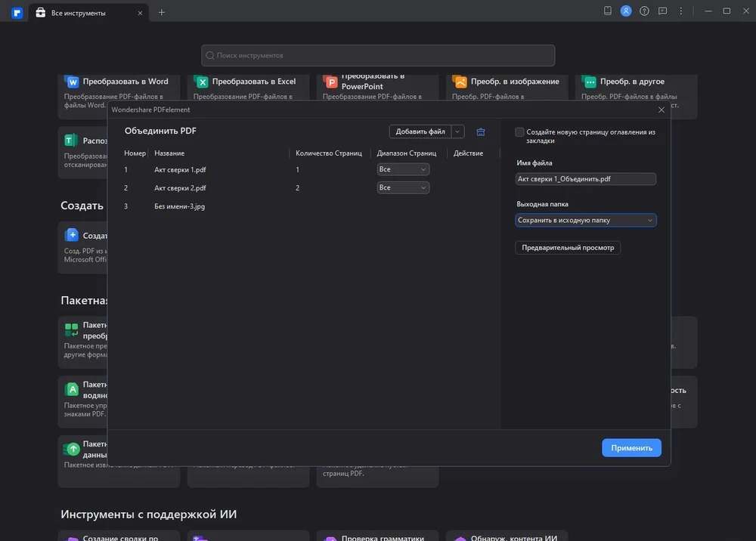Click the Convert to image icon
756x541 pixels.
point(460,82)
